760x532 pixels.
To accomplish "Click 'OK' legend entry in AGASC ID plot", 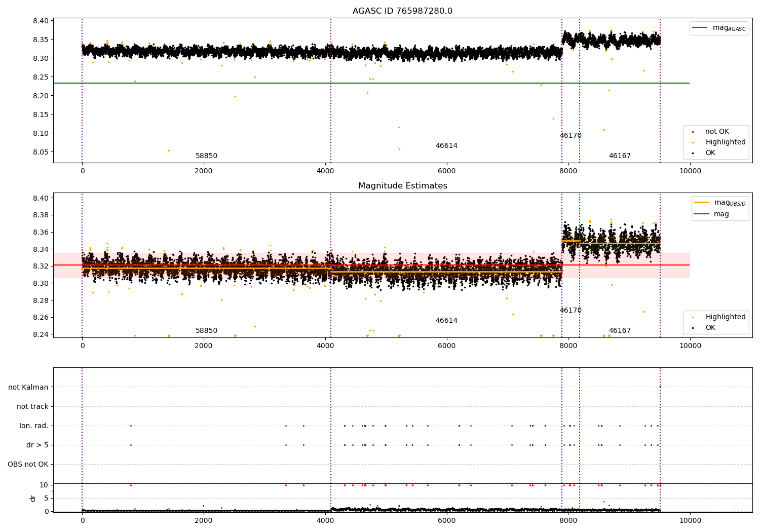I will coord(704,153).
